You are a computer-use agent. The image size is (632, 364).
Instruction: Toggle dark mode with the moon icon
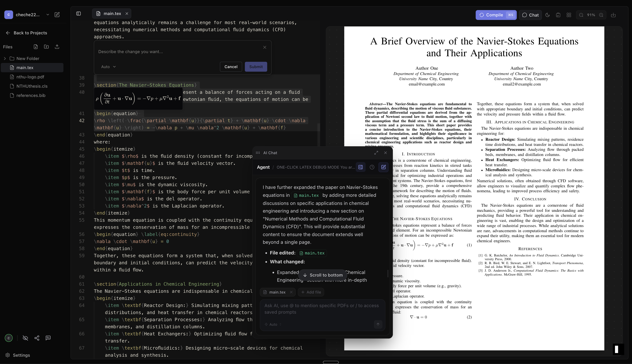547,15
